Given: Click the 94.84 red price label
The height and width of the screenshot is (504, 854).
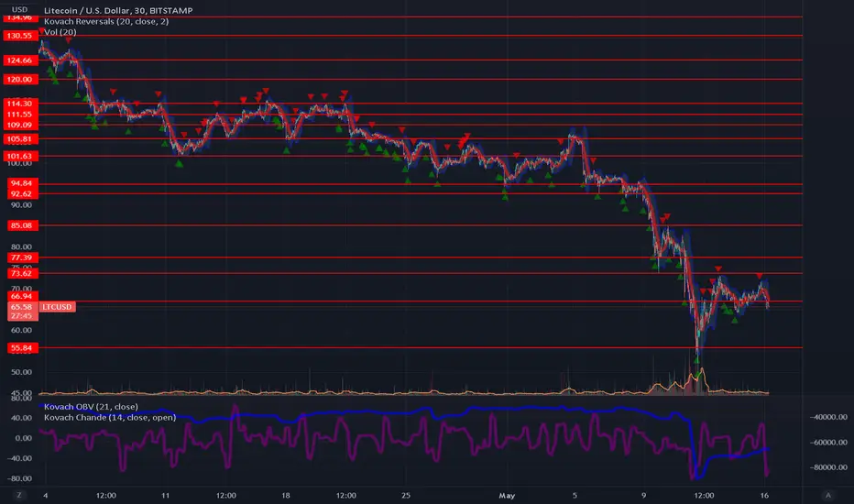Looking at the screenshot, I should 22,183.
